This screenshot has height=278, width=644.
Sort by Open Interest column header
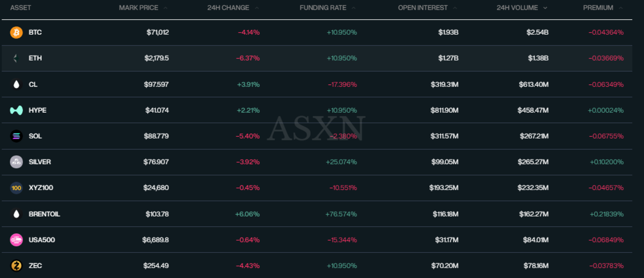tap(423, 8)
